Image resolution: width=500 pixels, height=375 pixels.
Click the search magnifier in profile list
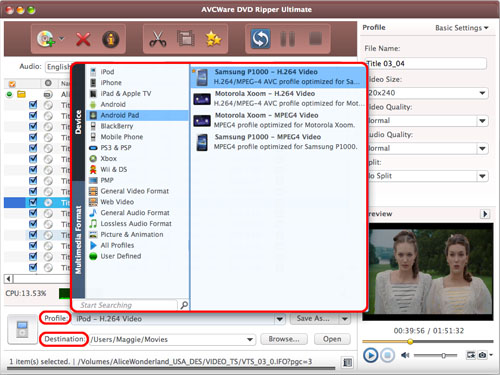184,305
